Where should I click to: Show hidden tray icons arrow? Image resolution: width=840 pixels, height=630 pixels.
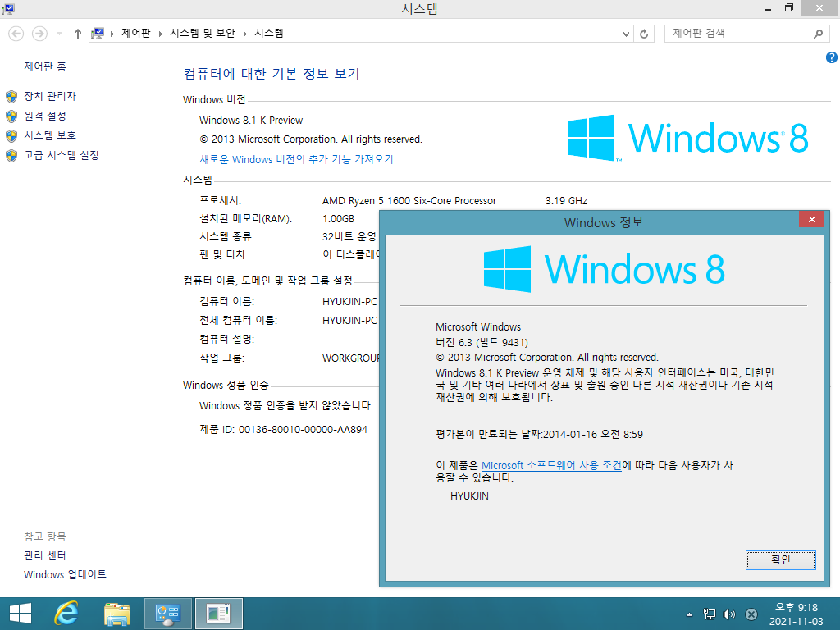point(689,614)
